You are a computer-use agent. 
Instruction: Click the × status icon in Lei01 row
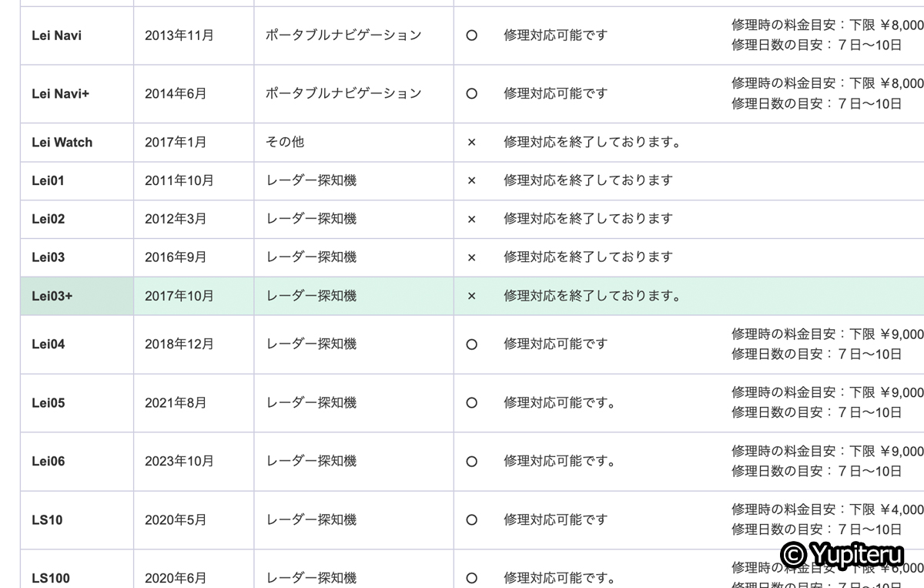click(x=472, y=180)
